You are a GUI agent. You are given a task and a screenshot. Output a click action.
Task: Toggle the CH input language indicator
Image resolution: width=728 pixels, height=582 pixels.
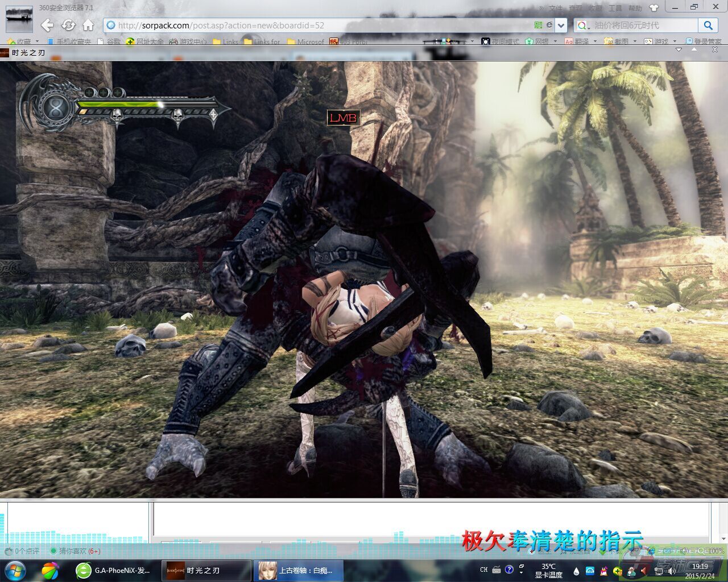[483, 569]
